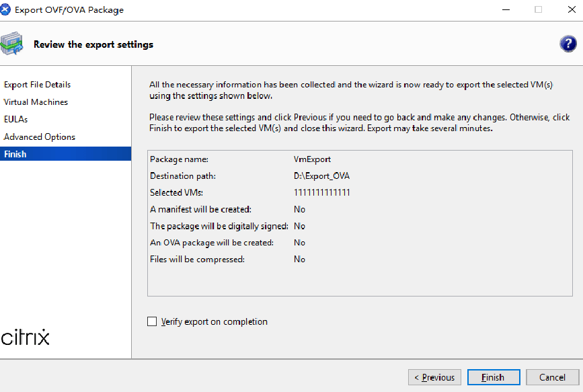Select the EULAs wizard step
Image resolution: width=583 pixels, height=392 pixels.
(x=15, y=120)
